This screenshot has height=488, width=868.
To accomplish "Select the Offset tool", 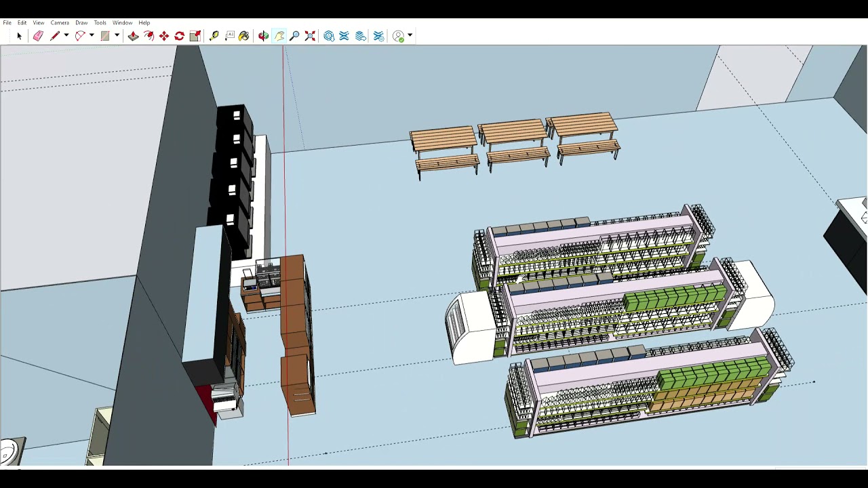I will coord(149,36).
